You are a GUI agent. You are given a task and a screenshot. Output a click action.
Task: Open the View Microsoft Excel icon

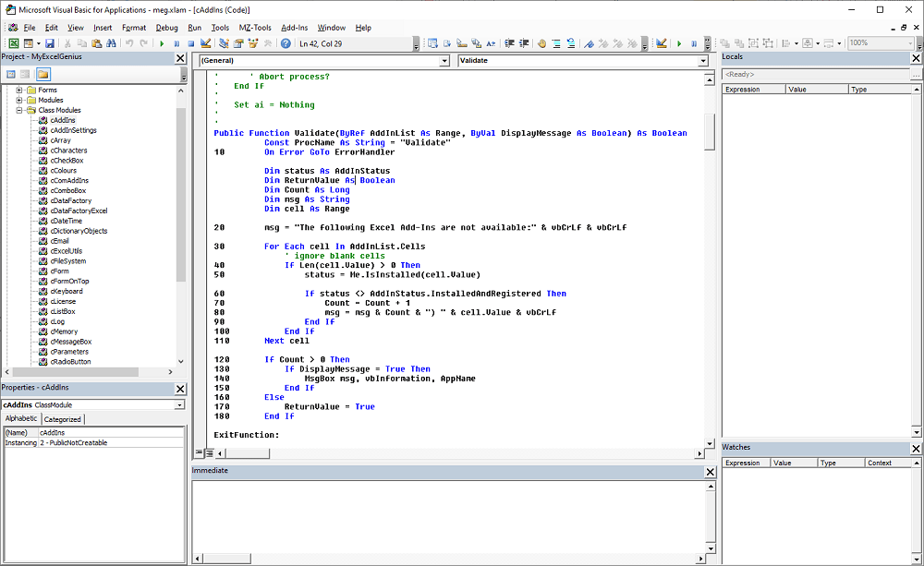click(x=14, y=44)
